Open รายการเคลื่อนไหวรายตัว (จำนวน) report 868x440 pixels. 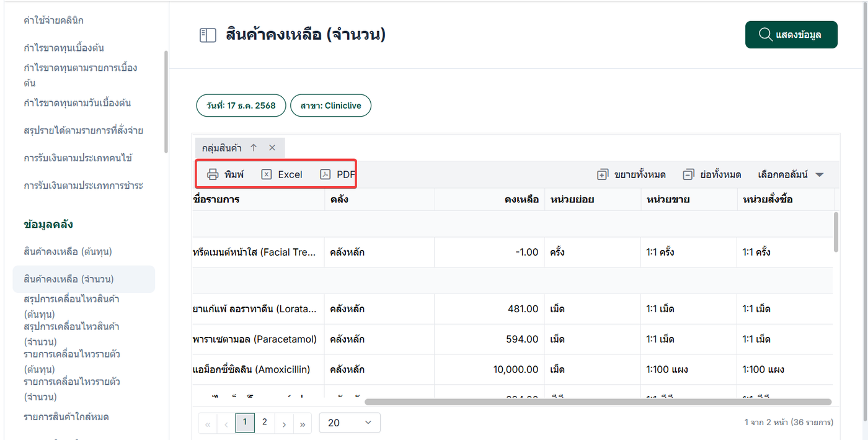72,389
